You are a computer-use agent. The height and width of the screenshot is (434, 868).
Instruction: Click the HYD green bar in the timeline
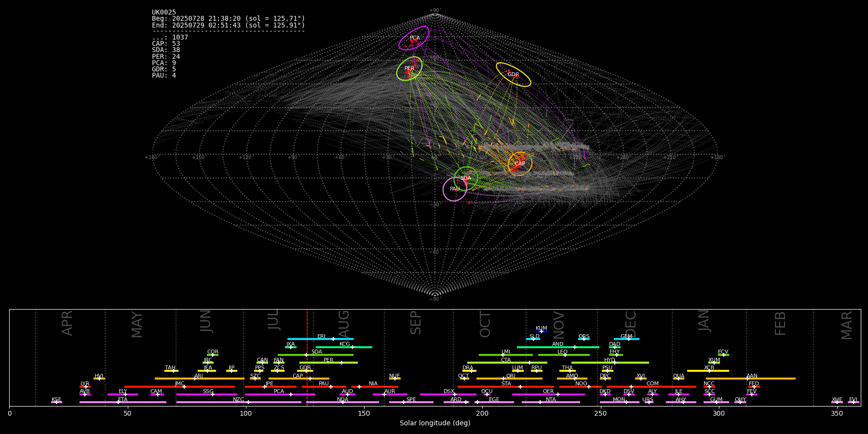[x=610, y=363]
